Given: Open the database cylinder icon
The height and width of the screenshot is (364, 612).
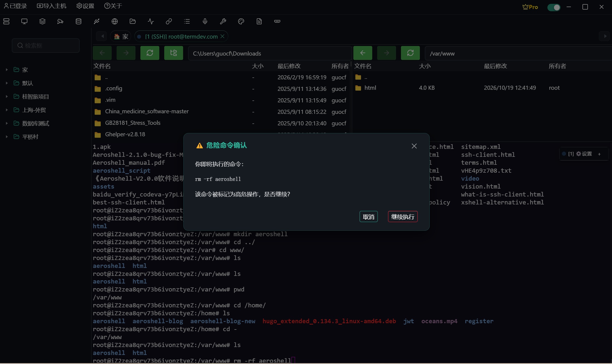Looking at the screenshot, I should [79, 21].
